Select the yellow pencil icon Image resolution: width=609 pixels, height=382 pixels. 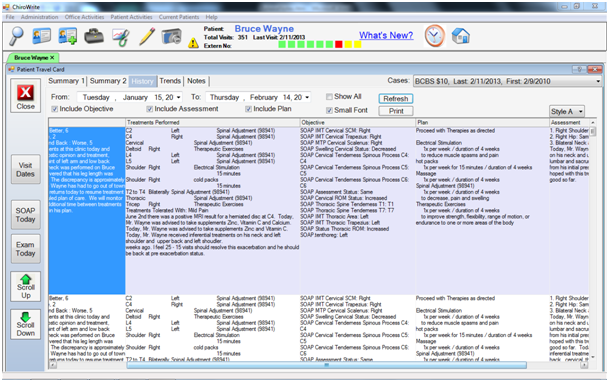pyautogui.click(x=147, y=36)
